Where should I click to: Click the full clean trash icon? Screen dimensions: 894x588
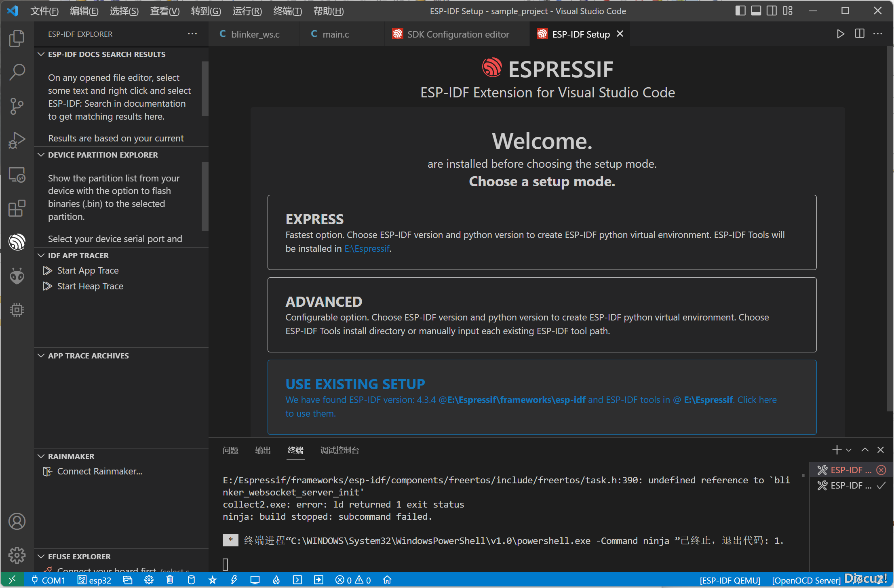170,580
